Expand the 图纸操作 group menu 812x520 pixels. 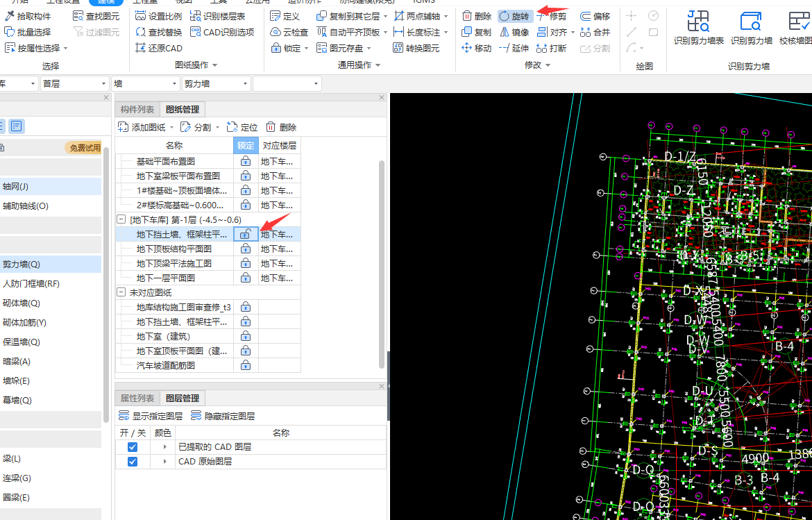click(x=197, y=65)
